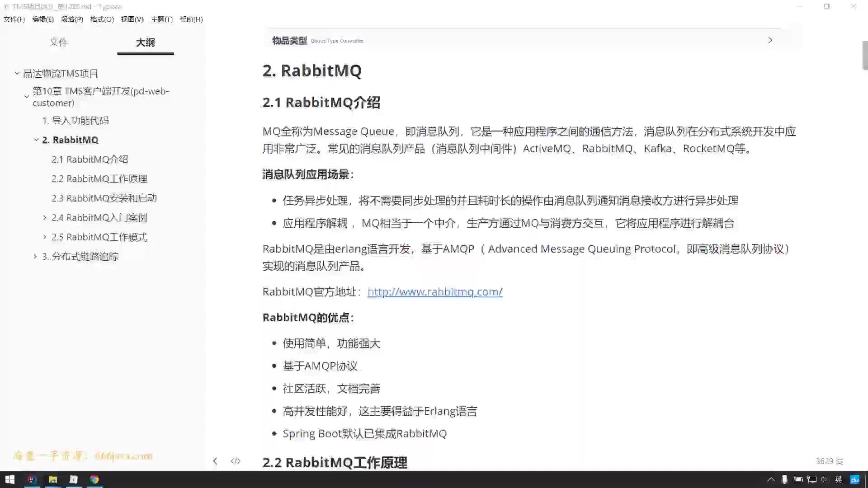Click heading '2.1 RabbitMQ介绍' in document

321,103
